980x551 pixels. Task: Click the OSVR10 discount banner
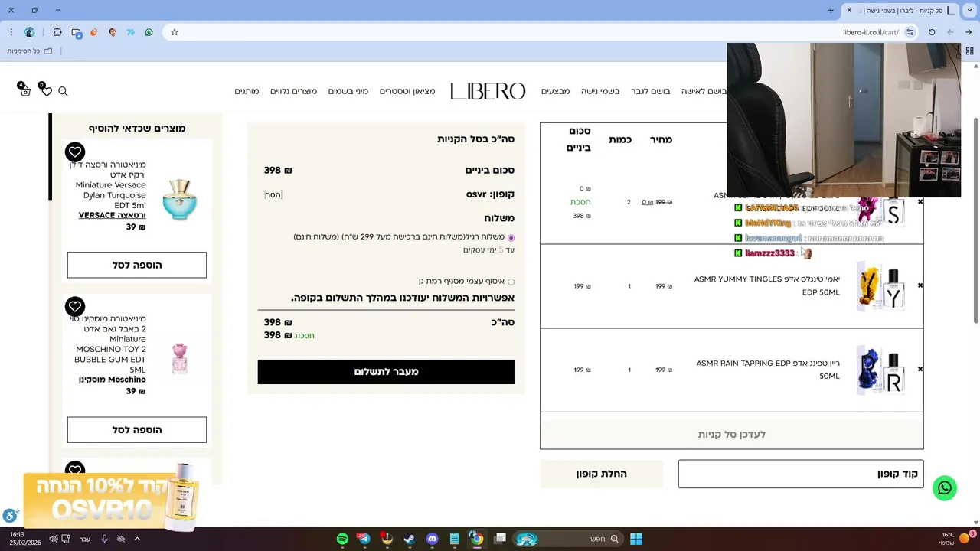(x=111, y=500)
